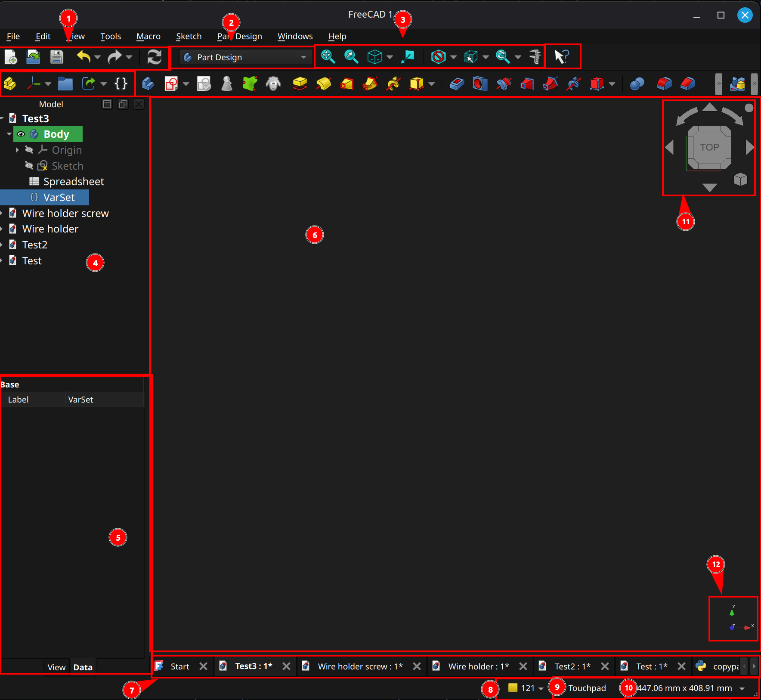This screenshot has width=761, height=700.
Task: Select the Pocket tool
Action: 457,84
